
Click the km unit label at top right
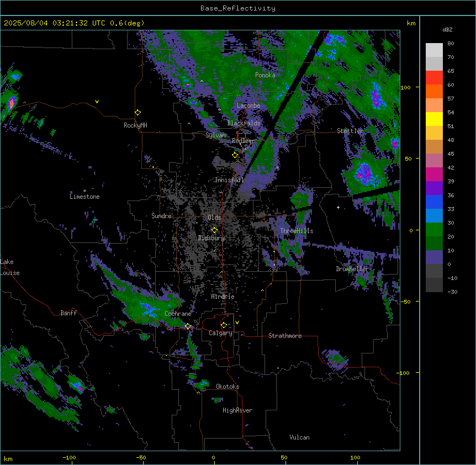[x=411, y=23]
